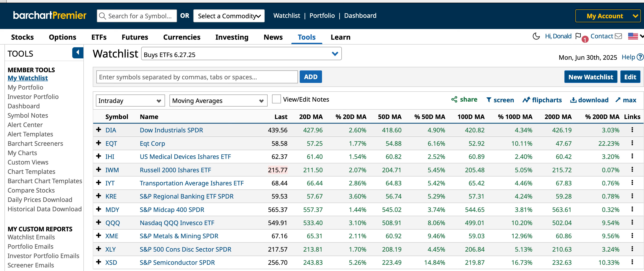Open links menu for IHI row
The width and height of the screenshot is (644, 271).
[632, 156]
